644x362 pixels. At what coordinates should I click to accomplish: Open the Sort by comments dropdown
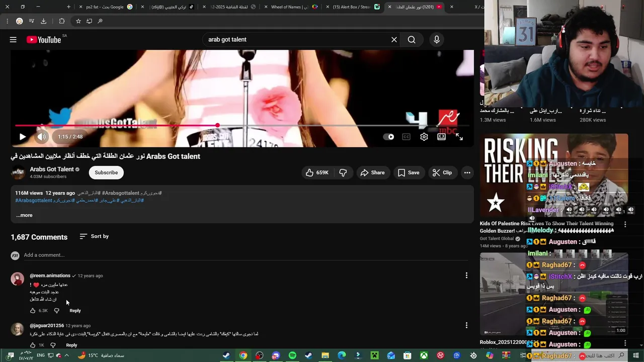point(94,236)
